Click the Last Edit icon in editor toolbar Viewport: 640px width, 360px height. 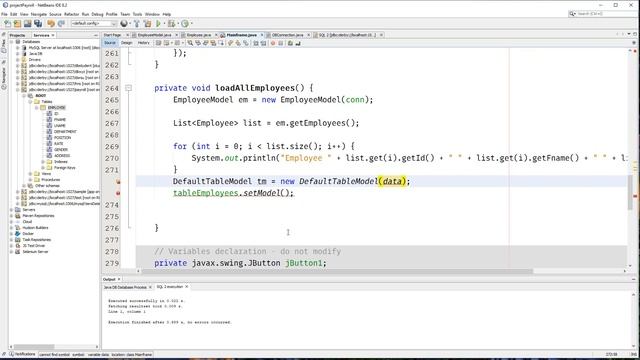click(159, 43)
